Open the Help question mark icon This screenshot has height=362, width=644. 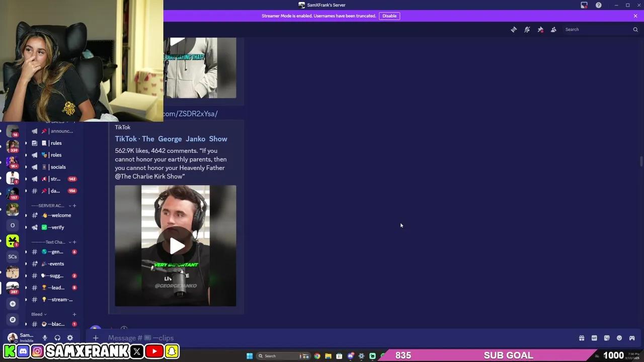pyautogui.click(x=599, y=5)
